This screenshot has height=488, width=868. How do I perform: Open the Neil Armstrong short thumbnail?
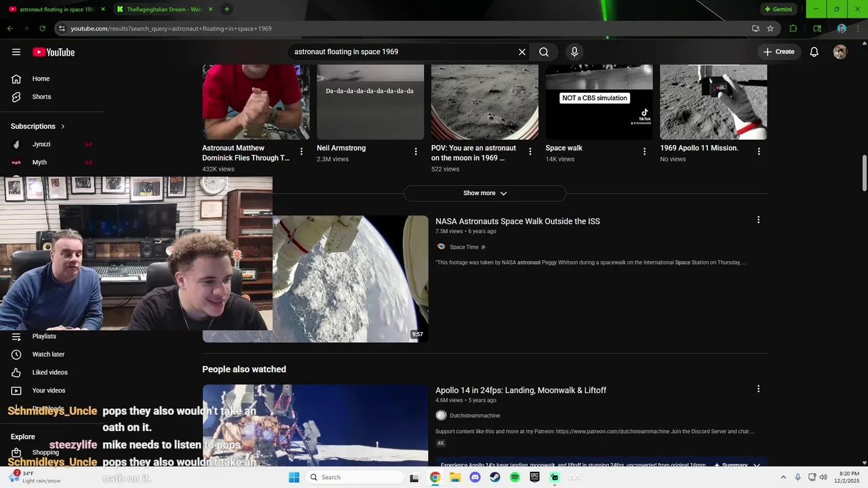point(370,102)
